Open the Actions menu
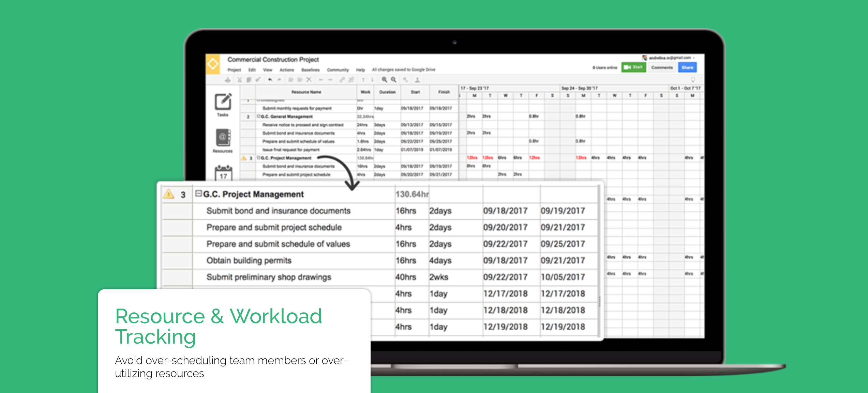The image size is (868, 393). [x=287, y=70]
